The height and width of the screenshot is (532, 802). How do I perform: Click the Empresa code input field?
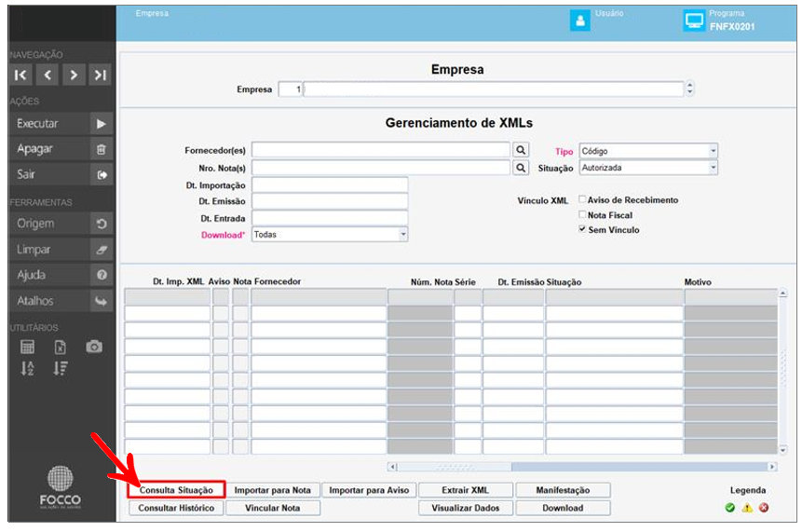[291, 89]
